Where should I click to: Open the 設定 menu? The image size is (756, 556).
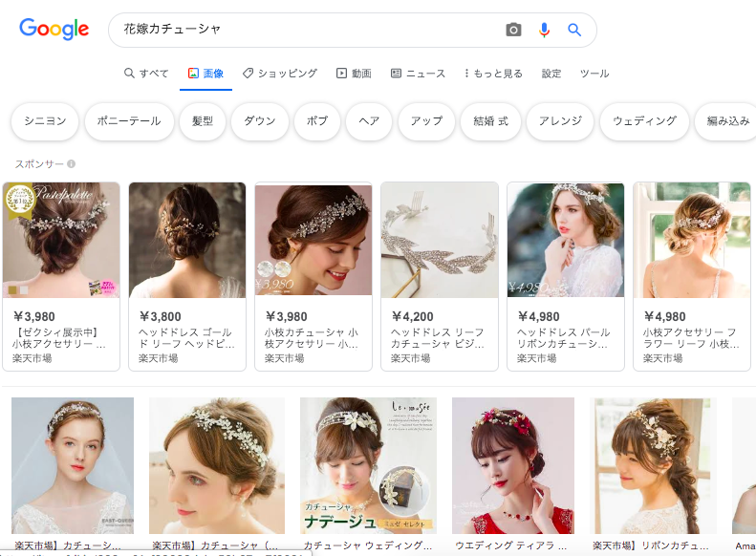551,74
